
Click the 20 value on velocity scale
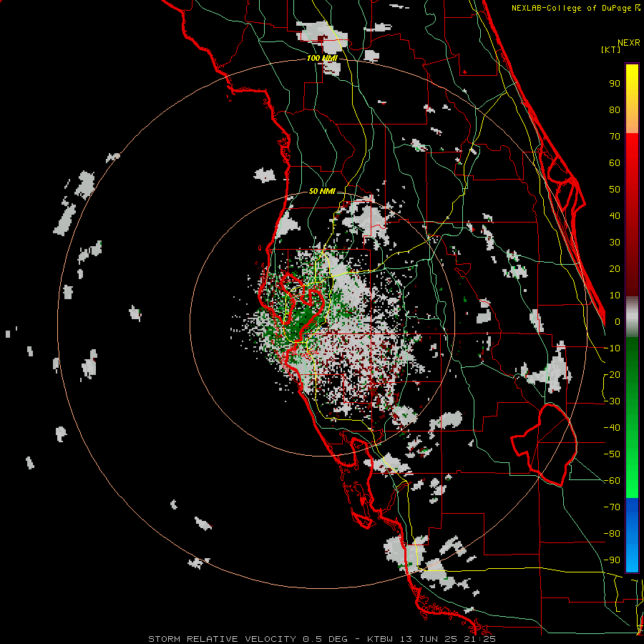[x=615, y=269]
